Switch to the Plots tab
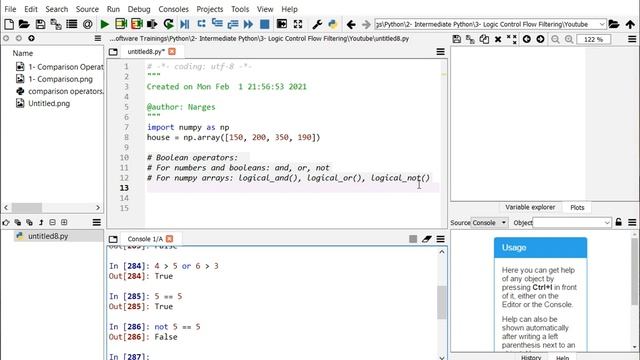640x360 pixels. 577,207
